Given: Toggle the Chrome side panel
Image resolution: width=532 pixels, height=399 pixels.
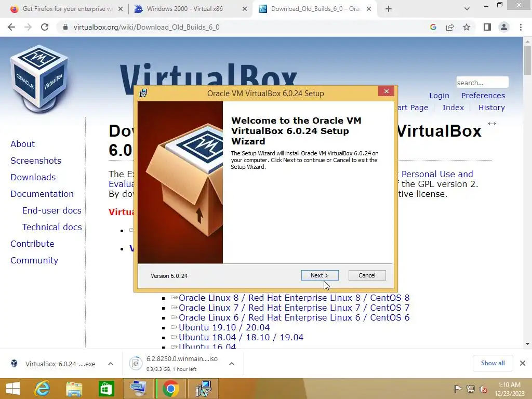Looking at the screenshot, I should click(x=487, y=27).
